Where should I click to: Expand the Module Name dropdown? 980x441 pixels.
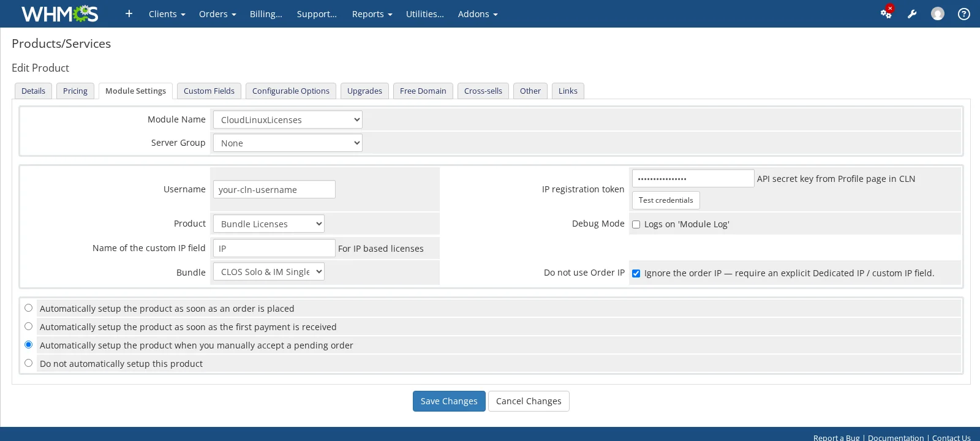pos(288,119)
